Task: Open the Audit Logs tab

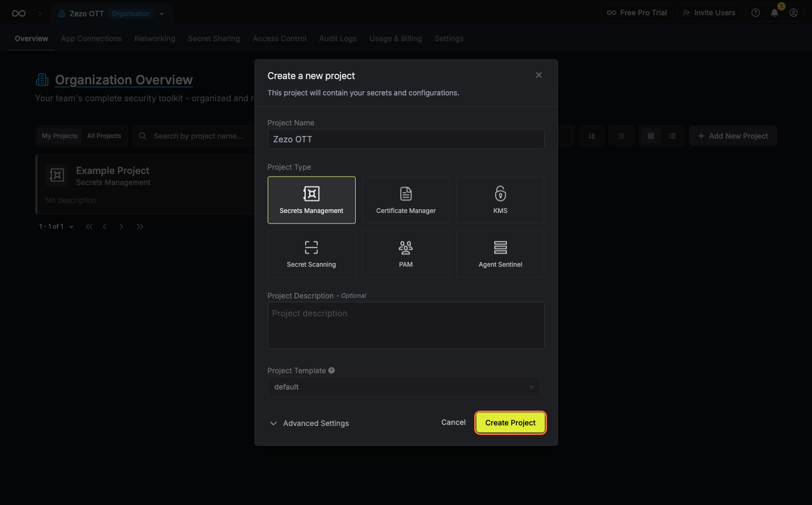Action: [x=338, y=38]
